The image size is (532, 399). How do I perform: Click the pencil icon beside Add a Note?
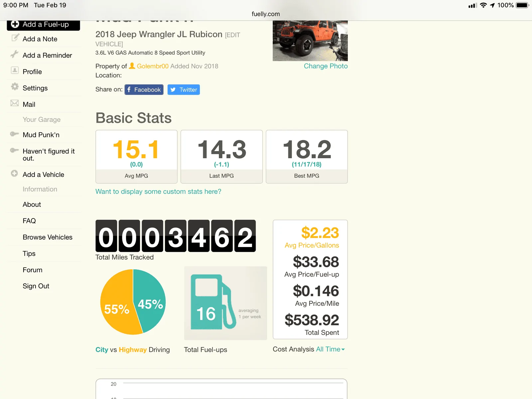15,38
